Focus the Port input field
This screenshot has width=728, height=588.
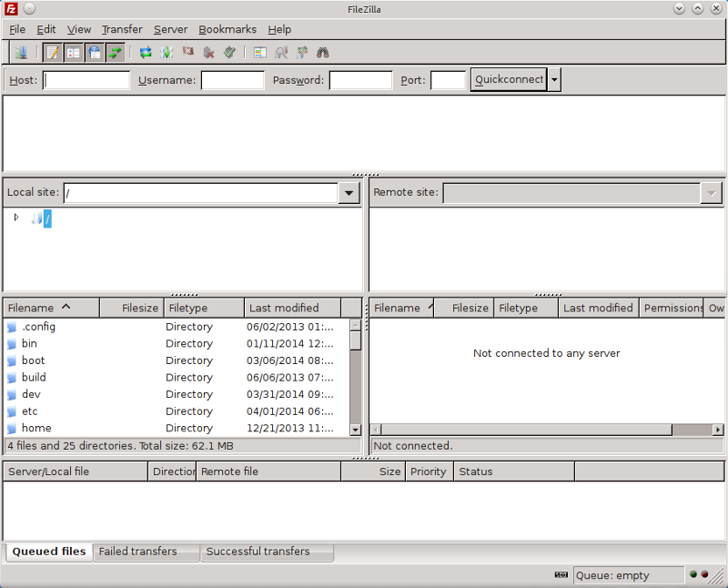pos(448,80)
